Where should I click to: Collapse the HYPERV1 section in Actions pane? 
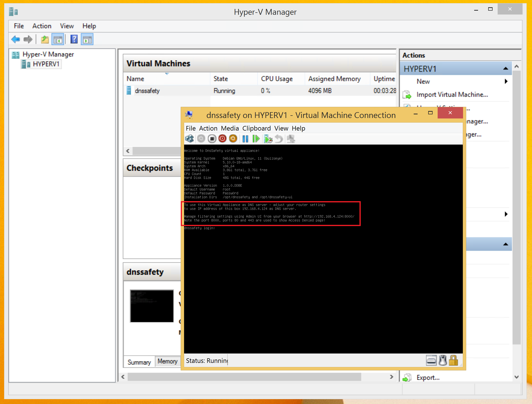[505, 69]
